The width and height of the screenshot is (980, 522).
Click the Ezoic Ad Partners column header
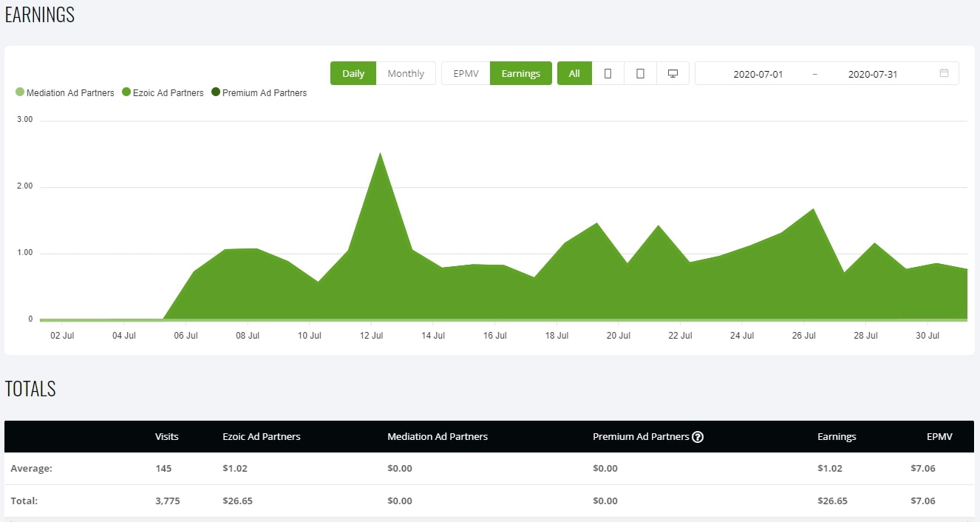(x=262, y=437)
